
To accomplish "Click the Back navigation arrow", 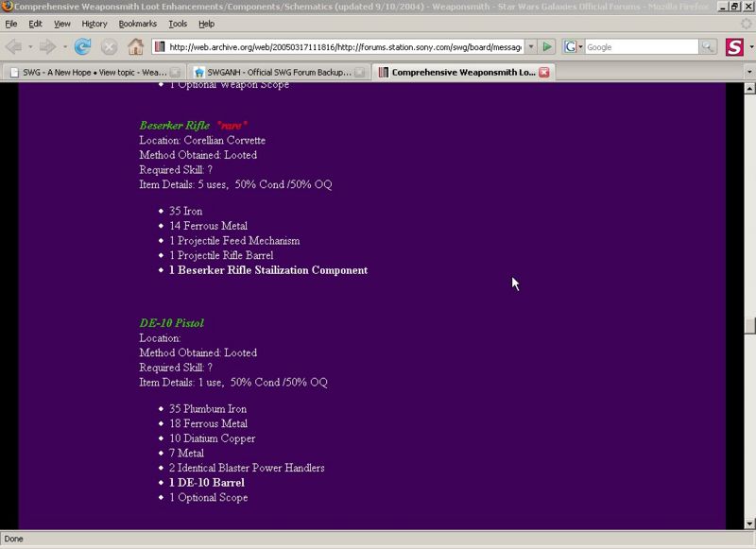I will [x=13, y=46].
